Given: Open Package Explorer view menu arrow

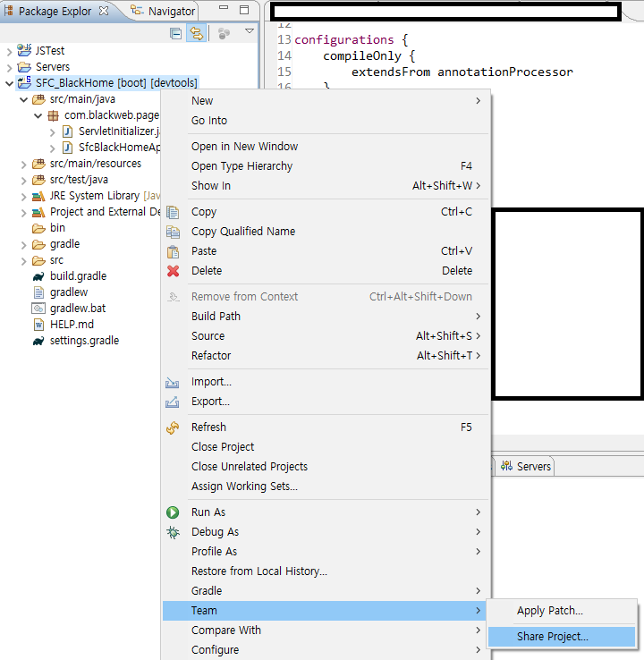Looking at the screenshot, I should [x=250, y=31].
